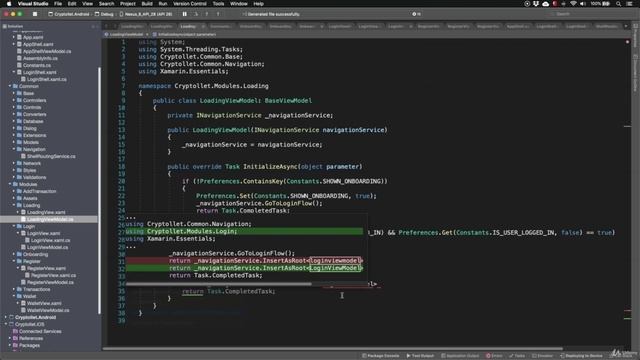This screenshot has height=360, width=640.
Task: Open LoginViewModel.cs file
Action: coord(47,247)
